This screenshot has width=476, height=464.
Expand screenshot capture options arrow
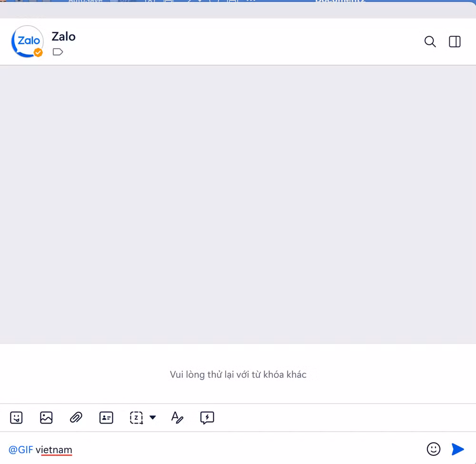click(x=153, y=417)
